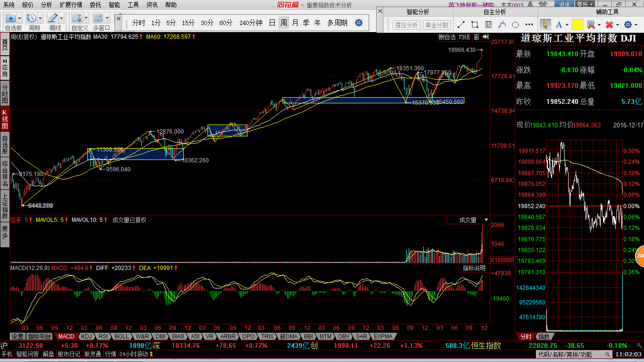This screenshot has width=644, height=362.
Task: Close the period toolbar with the X
Action: (x=118, y=18)
